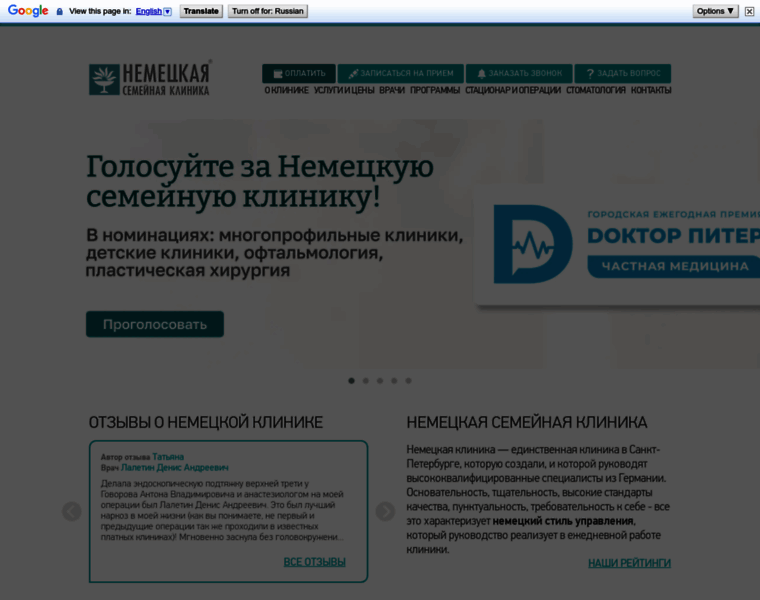This screenshot has height=600, width=760.
Task: Click the Проголосовать button
Action: (155, 324)
